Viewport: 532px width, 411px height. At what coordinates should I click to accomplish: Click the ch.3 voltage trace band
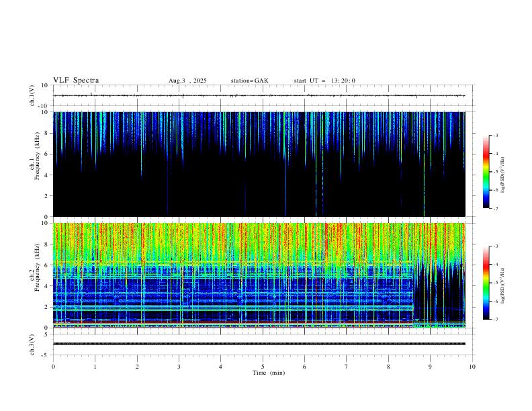pos(259,344)
